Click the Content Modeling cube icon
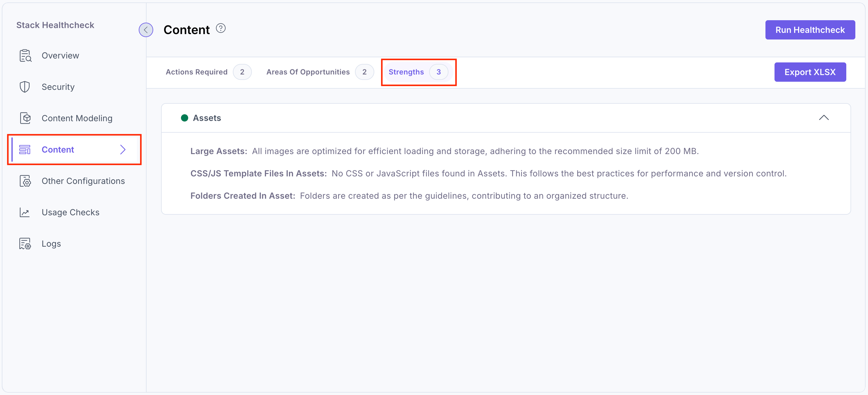Screen dimensions: 868x395 25,118
